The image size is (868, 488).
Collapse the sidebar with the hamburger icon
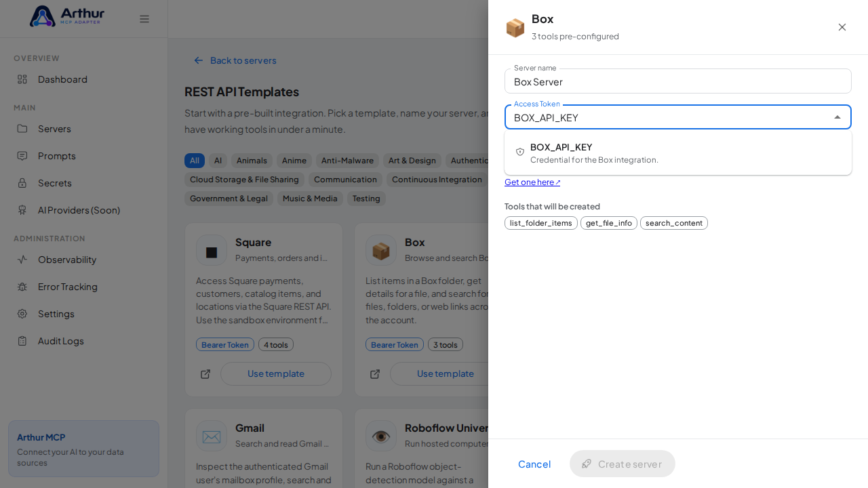[x=144, y=19]
